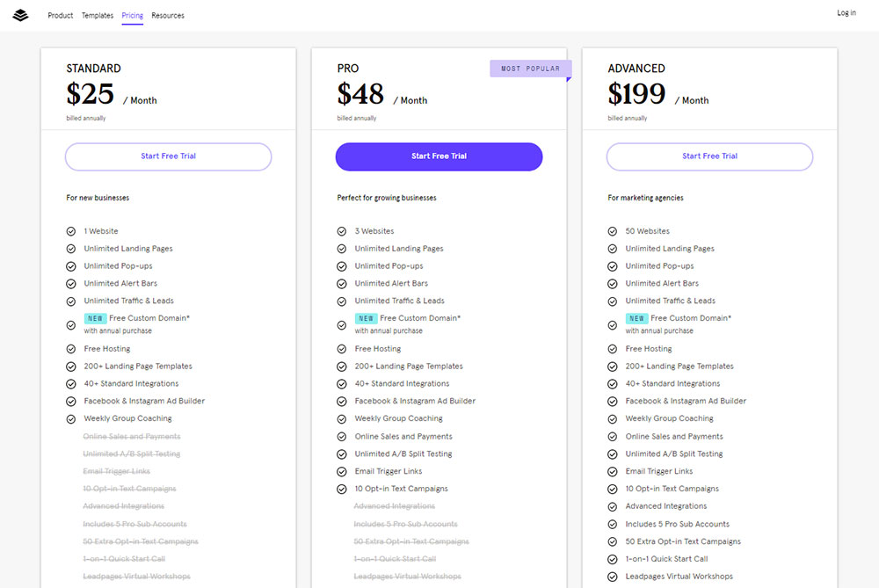Click NEW badge in Advanced plan
This screenshot has height=588, width=879.
tap(637, 318)
